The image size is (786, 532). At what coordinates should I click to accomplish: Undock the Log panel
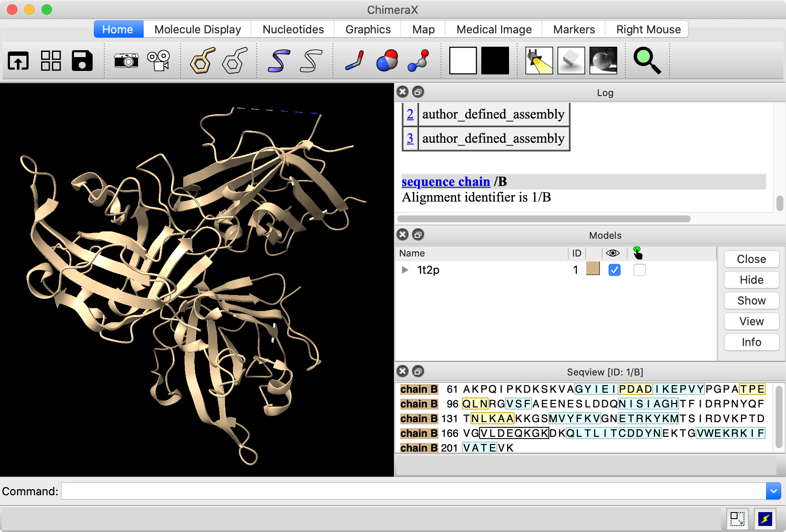point(418,92)
